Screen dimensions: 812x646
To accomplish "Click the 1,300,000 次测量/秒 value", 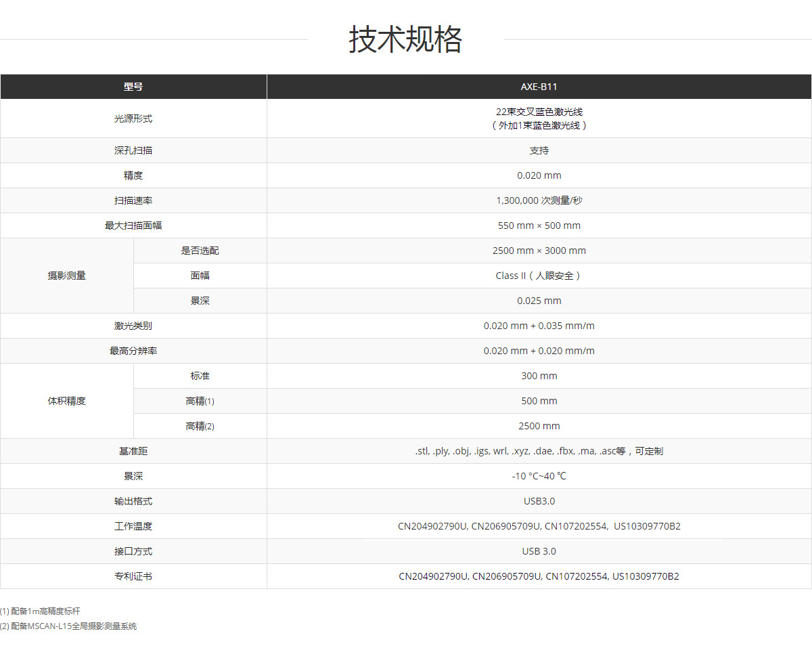I will click(539, 200).
